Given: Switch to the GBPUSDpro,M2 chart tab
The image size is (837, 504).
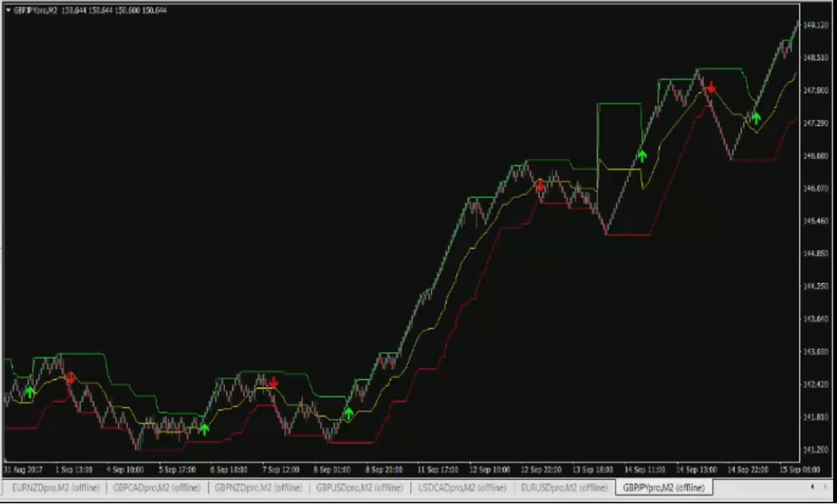Looking at the screenshot, I should 360,487.
